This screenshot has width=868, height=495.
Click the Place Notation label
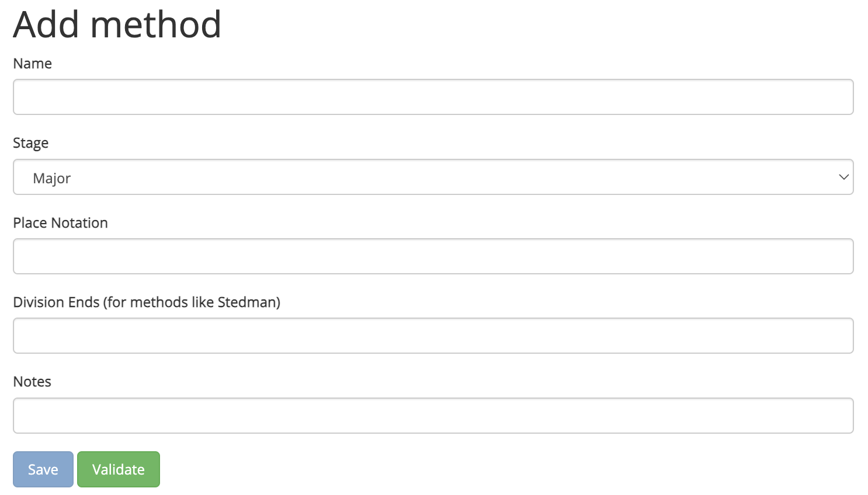click(60, 223)
